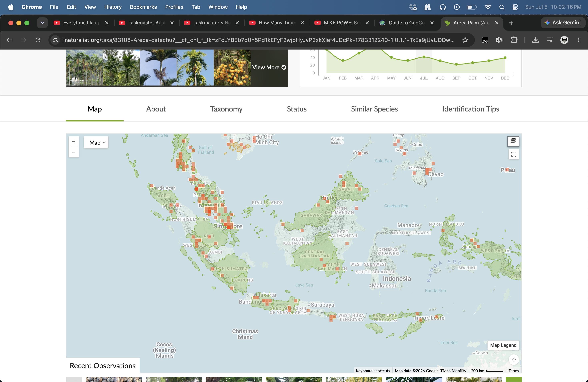Open Spotlight search in menu bar
The height and width of the screenshot is (382, 588).
click(502, 7)
